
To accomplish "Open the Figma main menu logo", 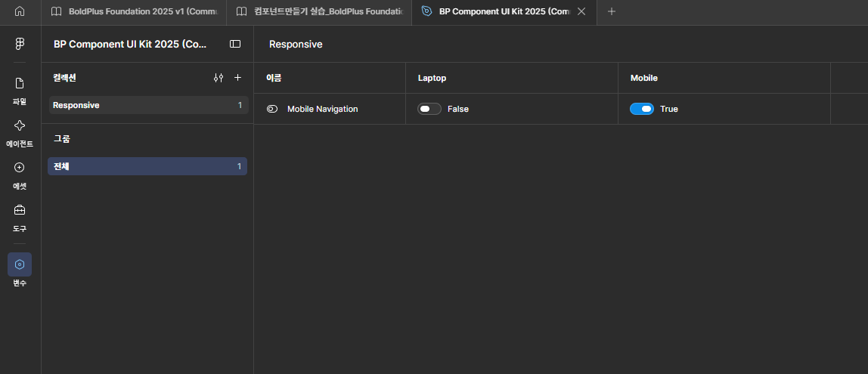I will [20, 45].
